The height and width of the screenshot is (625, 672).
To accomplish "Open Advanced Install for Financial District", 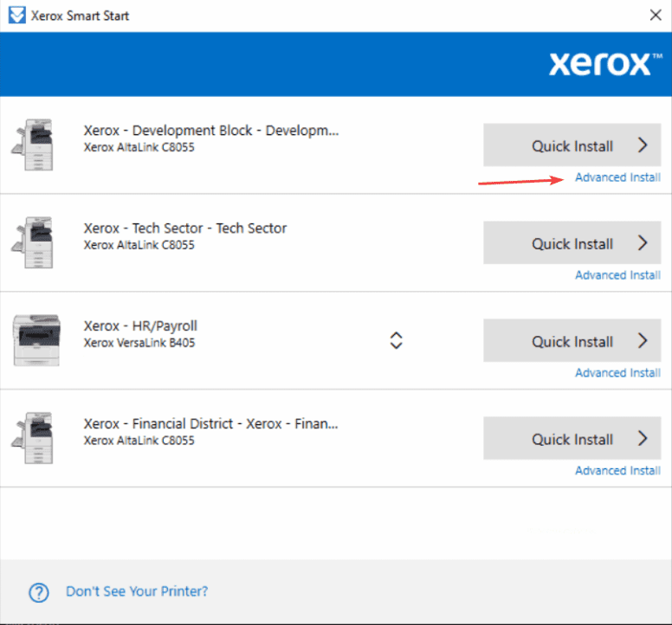I will [x=617, y=471].
